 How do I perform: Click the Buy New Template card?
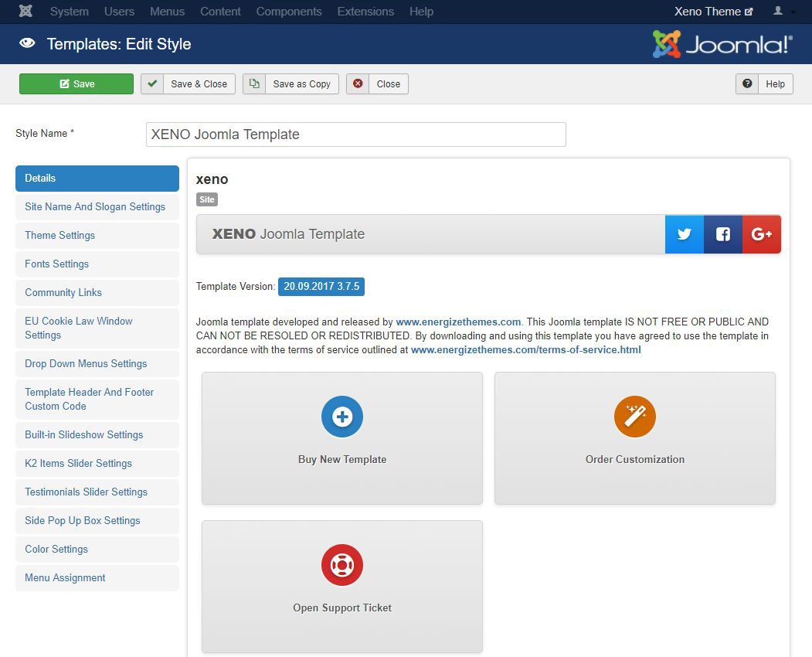(x=342, y=438)
